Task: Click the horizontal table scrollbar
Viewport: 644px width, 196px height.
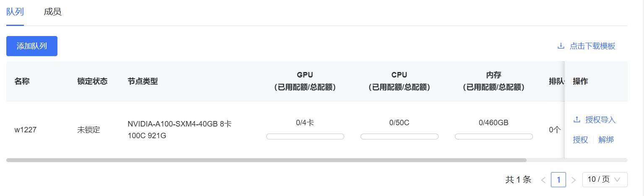Action: [x=266, y=160]
